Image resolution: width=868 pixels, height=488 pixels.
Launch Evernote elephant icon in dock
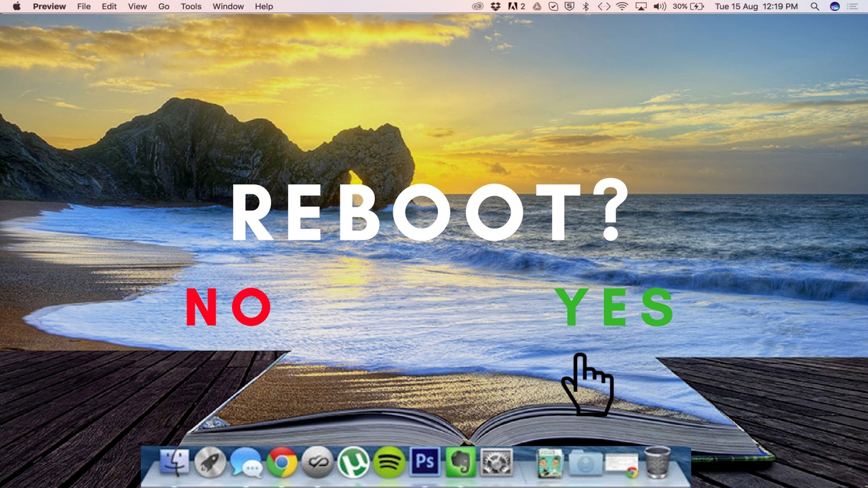point(461,463)
